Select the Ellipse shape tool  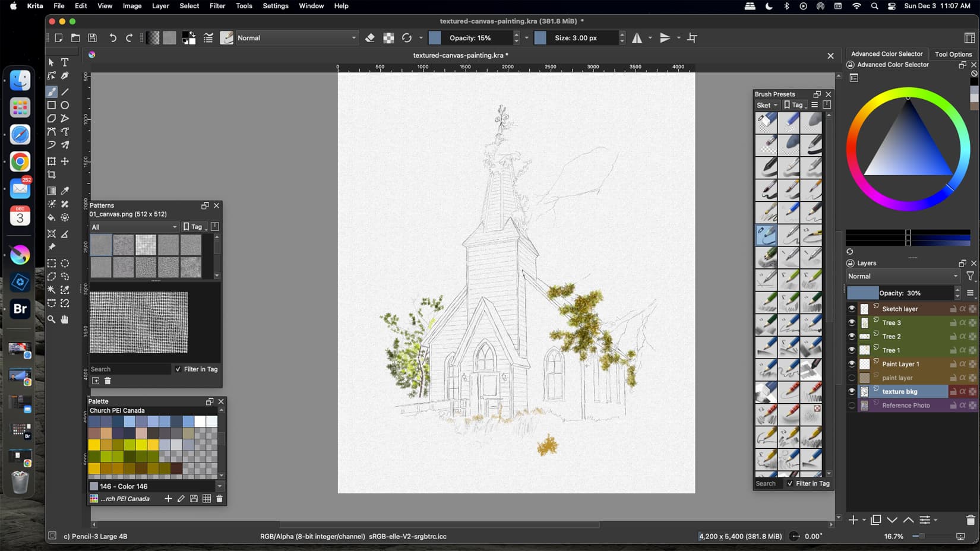click(65, 105)
